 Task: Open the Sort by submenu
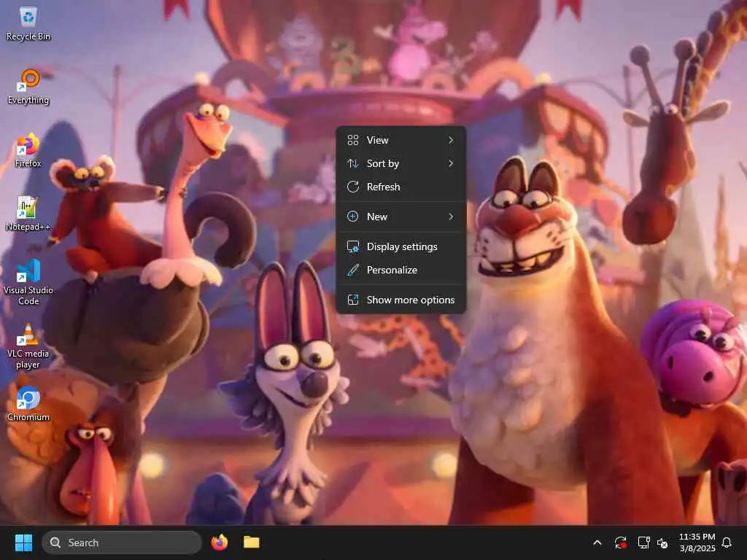pyautogui.click(x=401, y=163)
